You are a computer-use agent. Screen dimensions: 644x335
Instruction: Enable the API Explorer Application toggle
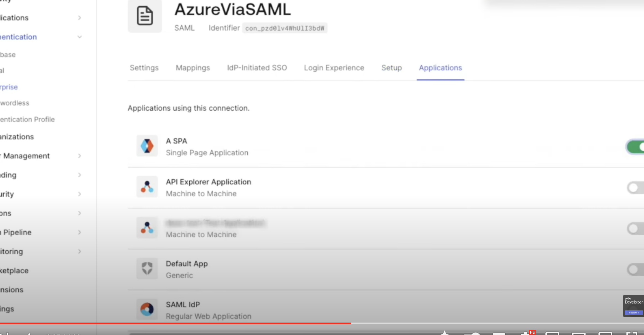pyautogui.click(x=636, y=188)
